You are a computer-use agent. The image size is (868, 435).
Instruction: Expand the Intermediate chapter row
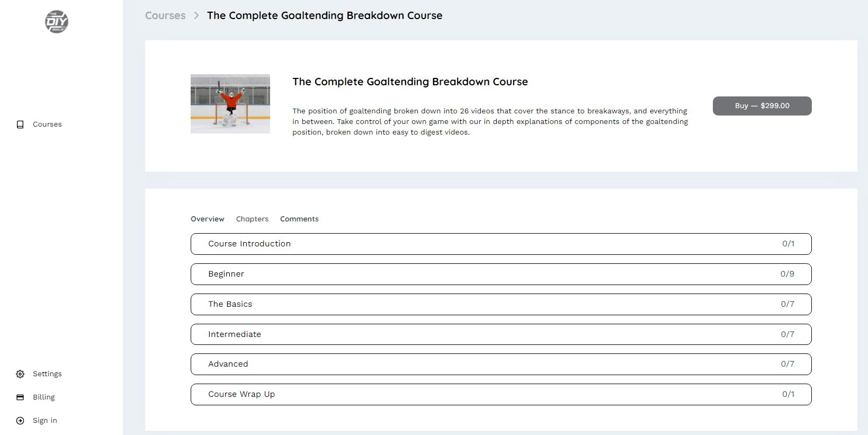[500, 334]
